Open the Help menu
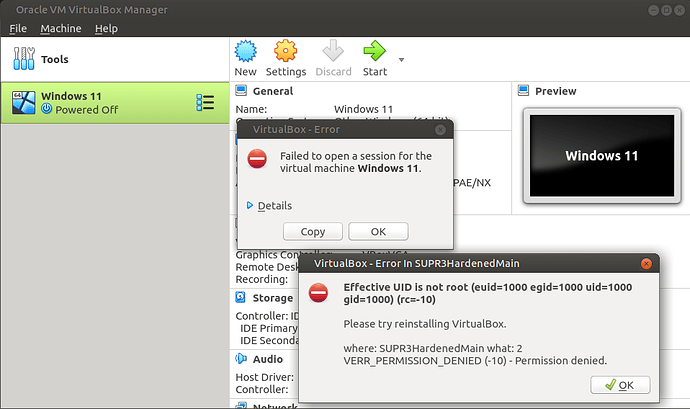The width and height of the screenshot is (690, 409). click(106, 29)
